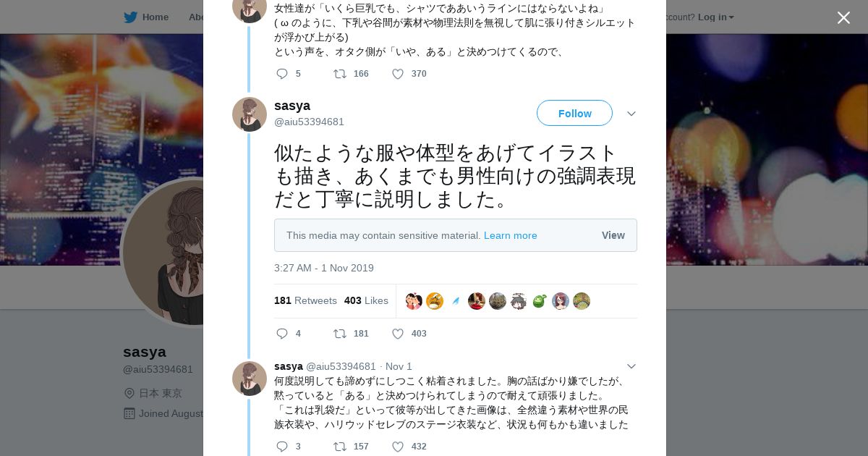Retweet the top tweet with 166 retweets

(x=339, y=74)
